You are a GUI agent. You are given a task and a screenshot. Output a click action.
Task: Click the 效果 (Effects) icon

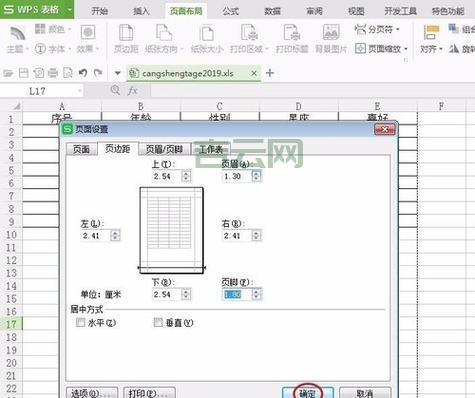pos(88,33)
